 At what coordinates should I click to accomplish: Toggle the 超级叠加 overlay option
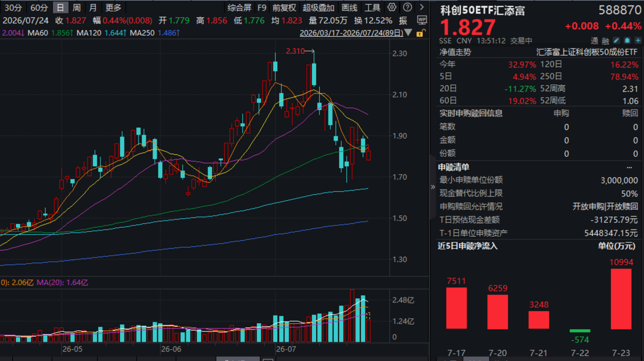coord(318,8)
